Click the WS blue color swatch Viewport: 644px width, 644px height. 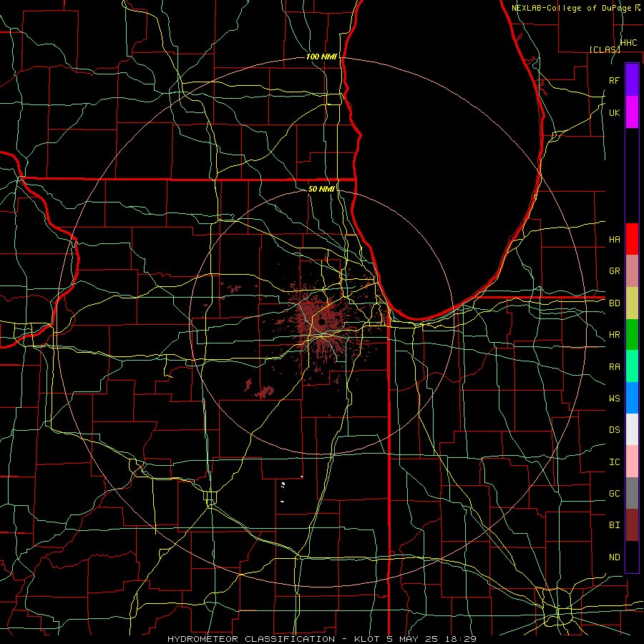tap(632, 398)
